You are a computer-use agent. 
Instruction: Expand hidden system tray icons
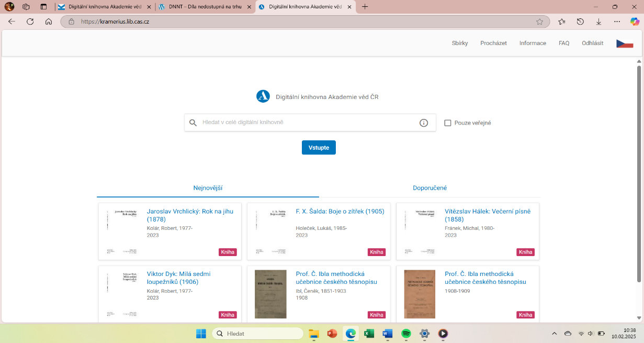tap(555, 334)
